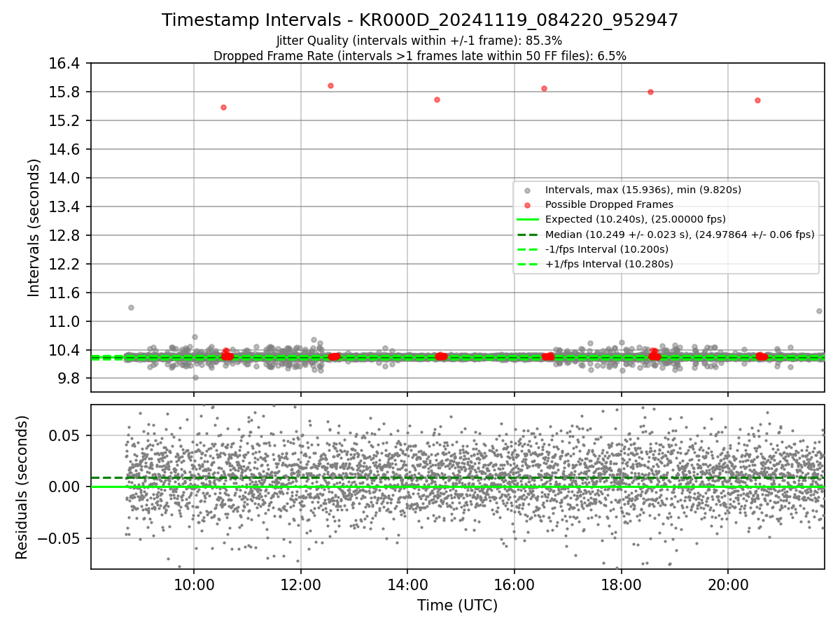
Task: Click the 'Dropped Frame Rate' 6.5% subtitle line
Action: coord(420,56)
